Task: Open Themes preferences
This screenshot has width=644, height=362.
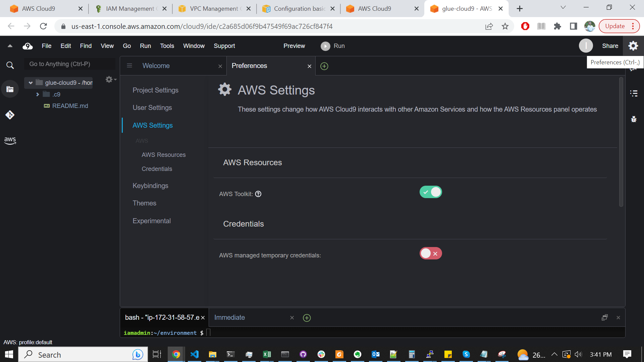Action: coord(144,203)
